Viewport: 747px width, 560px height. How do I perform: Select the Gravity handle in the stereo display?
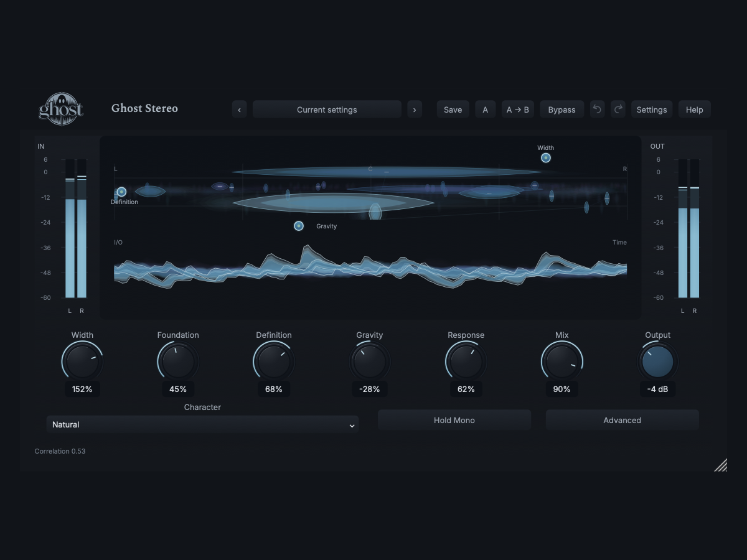pos(299,226)
